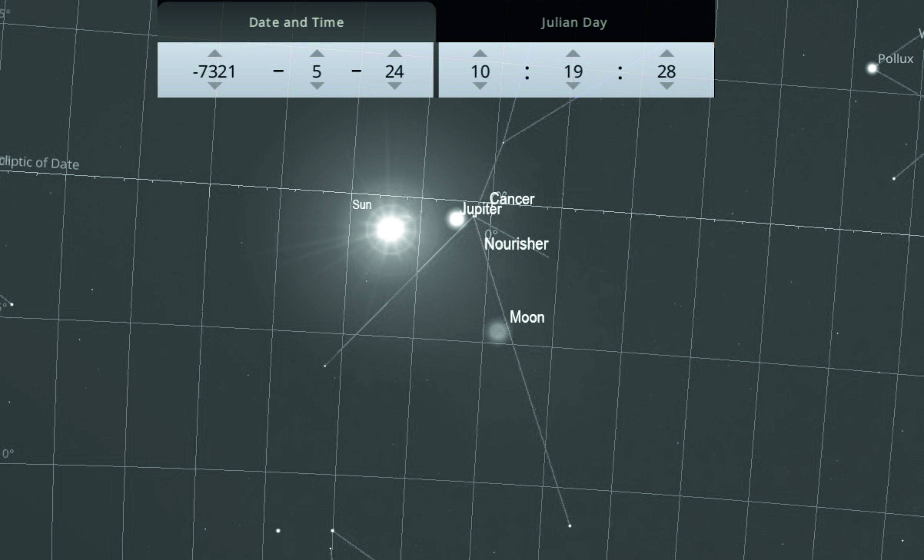Decrement the day value 24

point(394,86)
